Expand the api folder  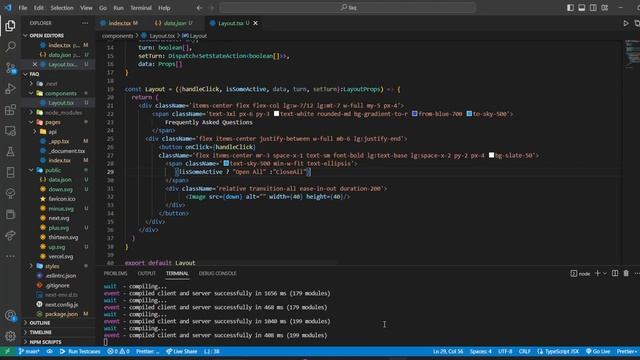click(35, 131)
